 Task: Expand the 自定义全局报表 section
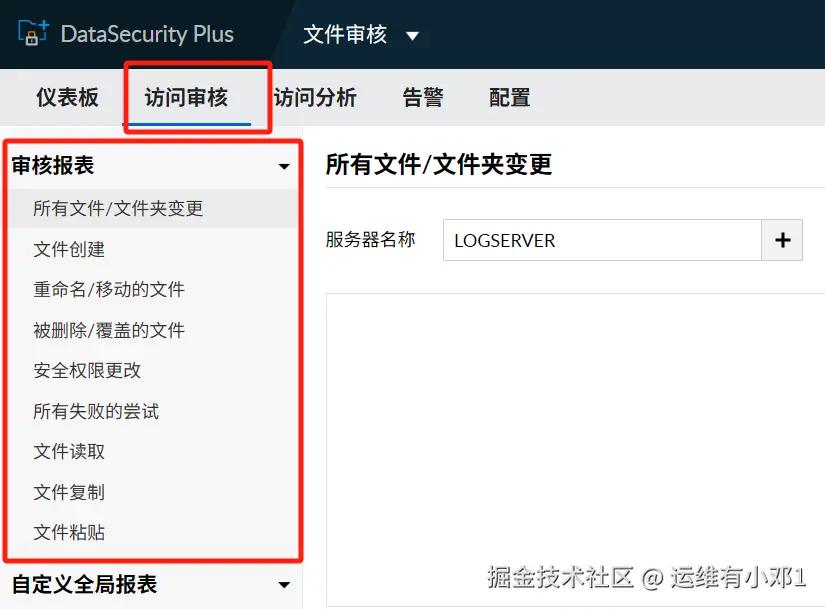tap(284, 585)
